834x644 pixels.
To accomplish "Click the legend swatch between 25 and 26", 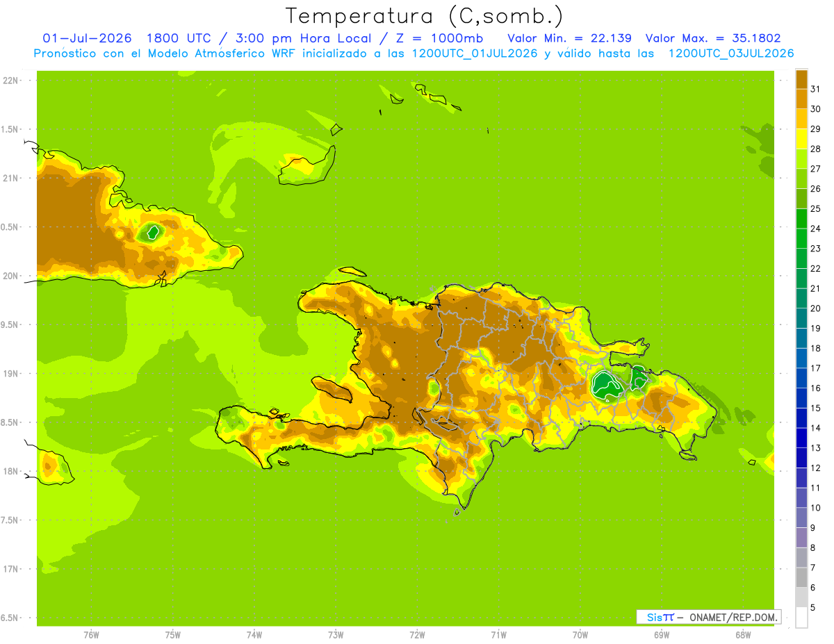I will coord(801,199).
